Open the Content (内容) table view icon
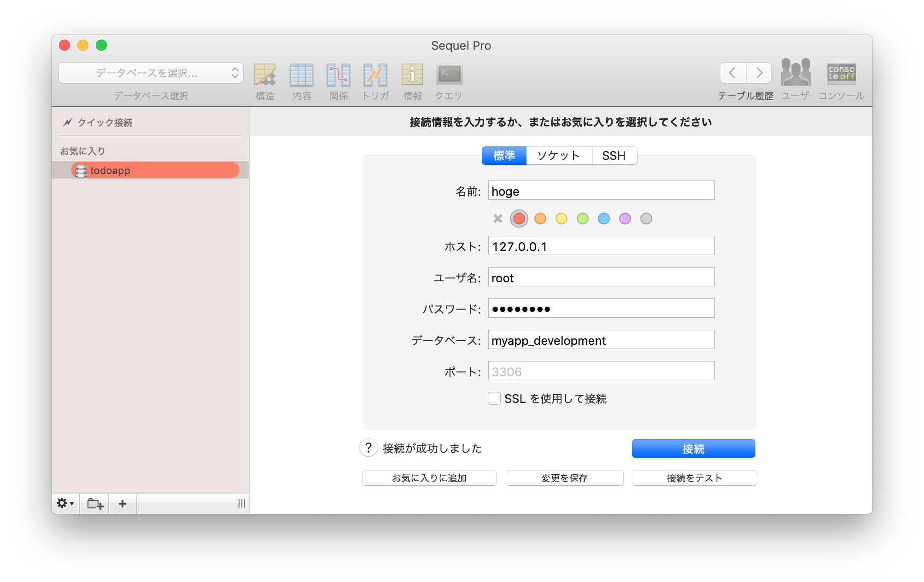 pos(302,75)
